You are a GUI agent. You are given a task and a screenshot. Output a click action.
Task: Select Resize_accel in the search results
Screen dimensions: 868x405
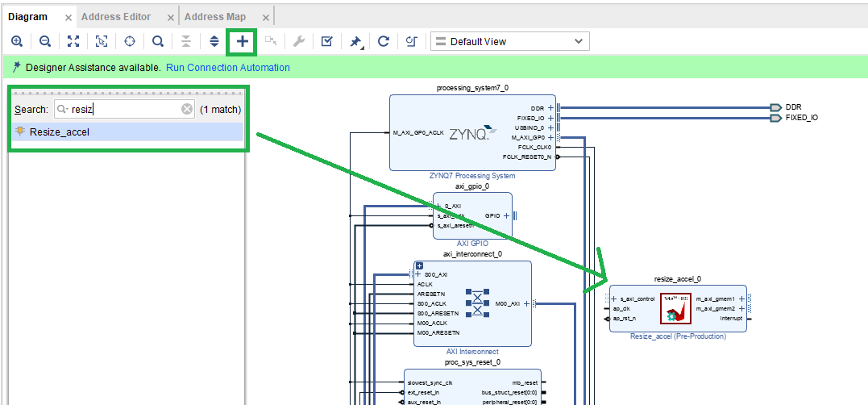127,132
